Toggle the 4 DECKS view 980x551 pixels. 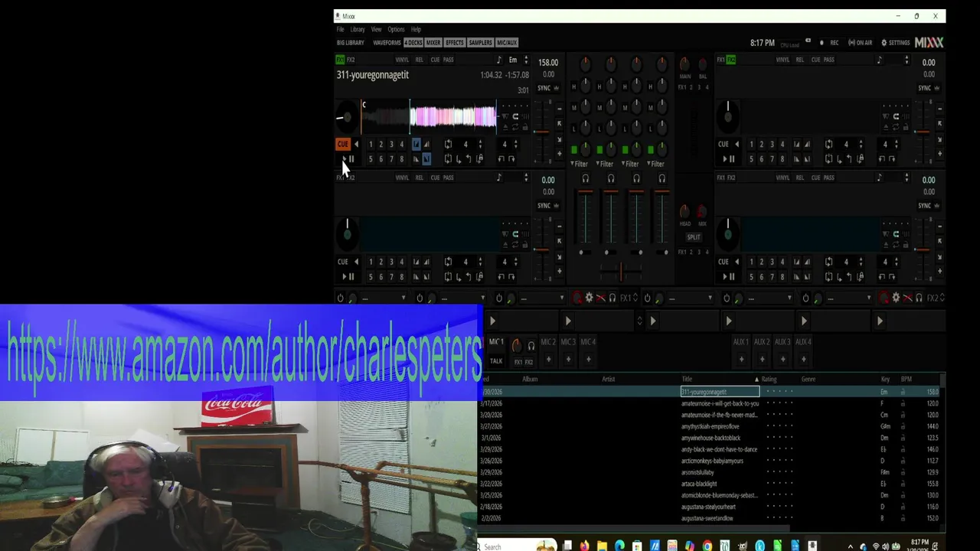point(413,43)
